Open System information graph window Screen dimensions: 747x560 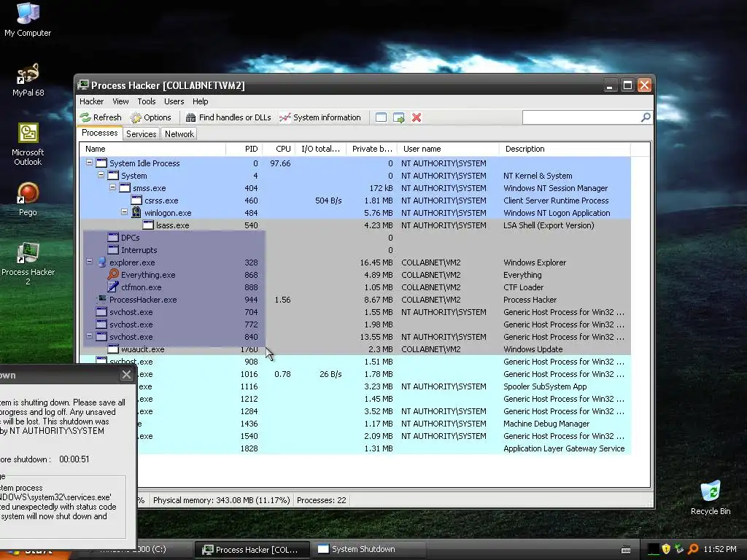pyautogui.click(x=320, y=117)
